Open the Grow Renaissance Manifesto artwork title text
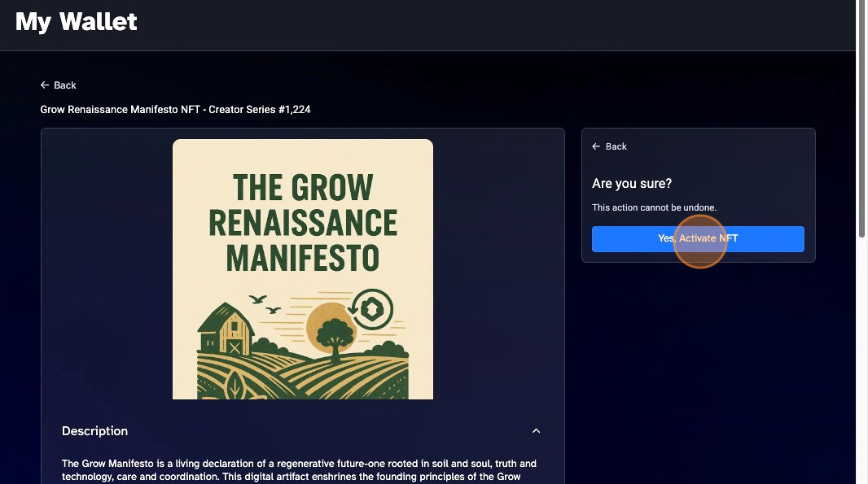868x484 pixels. (x=303, y=222)
